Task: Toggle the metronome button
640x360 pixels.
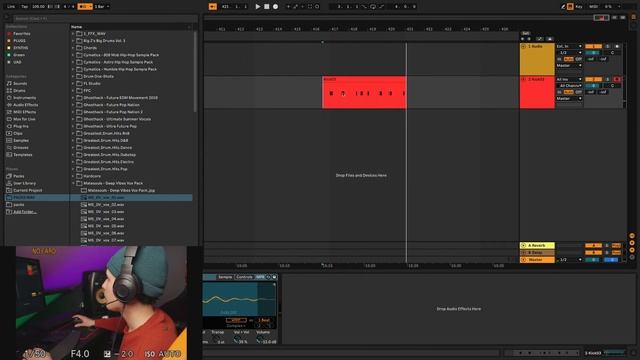Action: [84, 7]
